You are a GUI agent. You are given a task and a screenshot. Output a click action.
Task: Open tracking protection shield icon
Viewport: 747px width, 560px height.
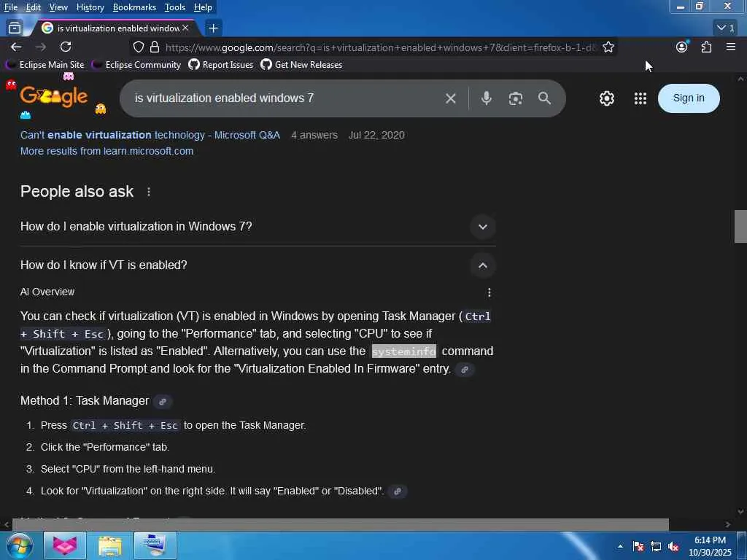(x=138, y=47)
